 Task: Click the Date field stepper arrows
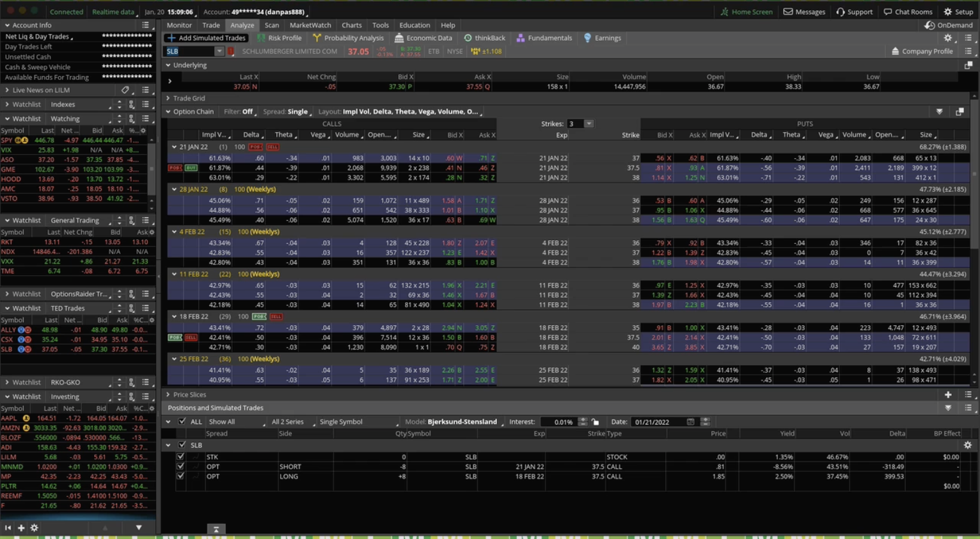point(706,422)
